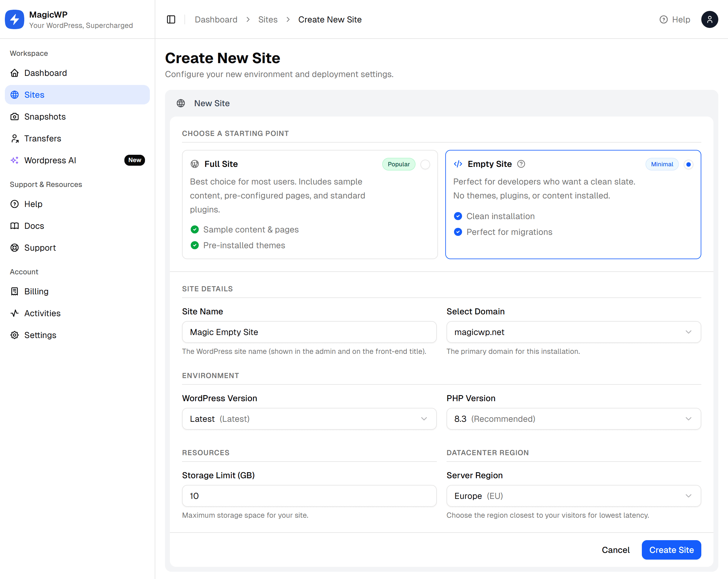Open Activities in the sidebar
Viewport: 728px width, 579px height.
click(77, 313)
